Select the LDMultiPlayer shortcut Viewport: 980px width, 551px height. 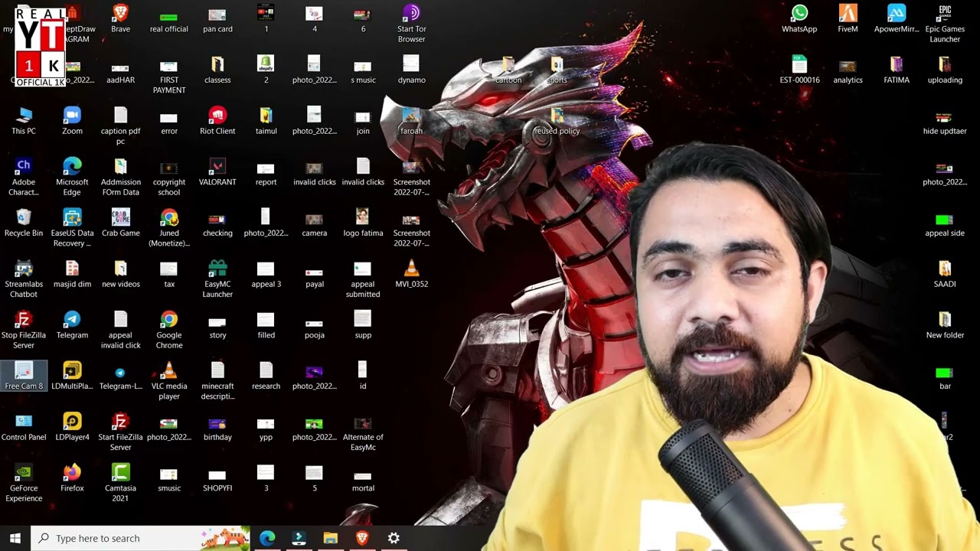tap(72, 376)
